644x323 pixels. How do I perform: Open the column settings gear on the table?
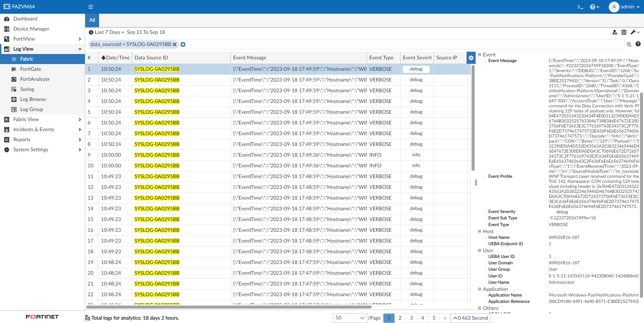point(471,58)
